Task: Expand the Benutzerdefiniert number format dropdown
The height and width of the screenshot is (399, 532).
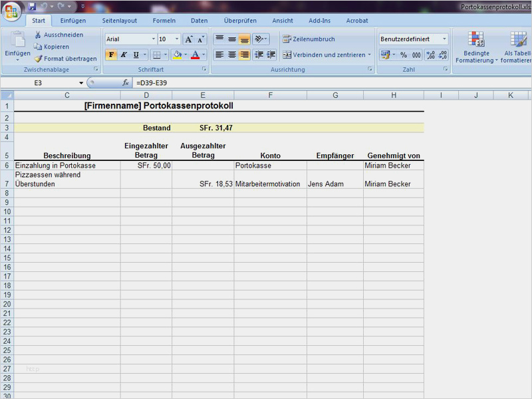Action: pyautogui.click(x=444, y=39)
